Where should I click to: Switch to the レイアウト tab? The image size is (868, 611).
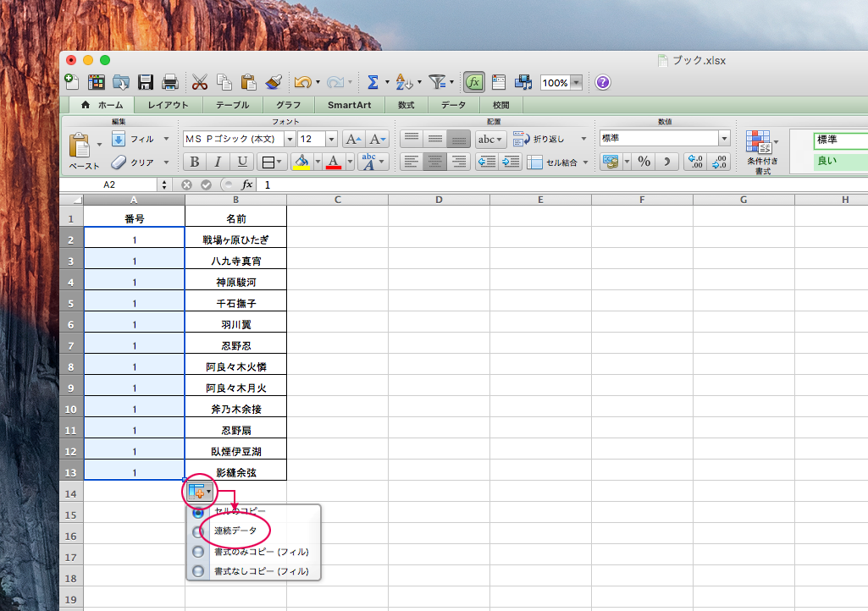tap(168, 105)
